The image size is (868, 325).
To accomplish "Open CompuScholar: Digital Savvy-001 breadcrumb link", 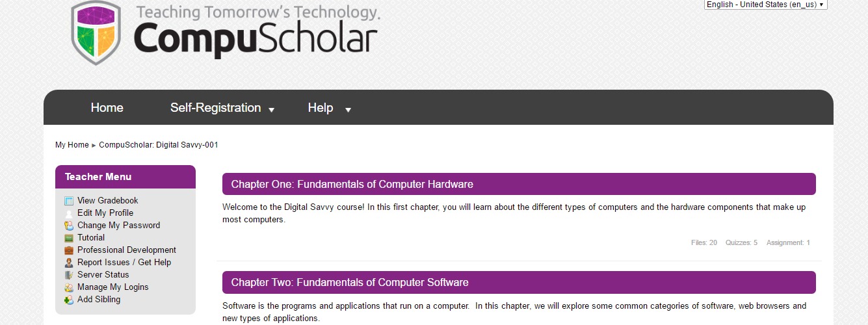I will tap(159, 145).
